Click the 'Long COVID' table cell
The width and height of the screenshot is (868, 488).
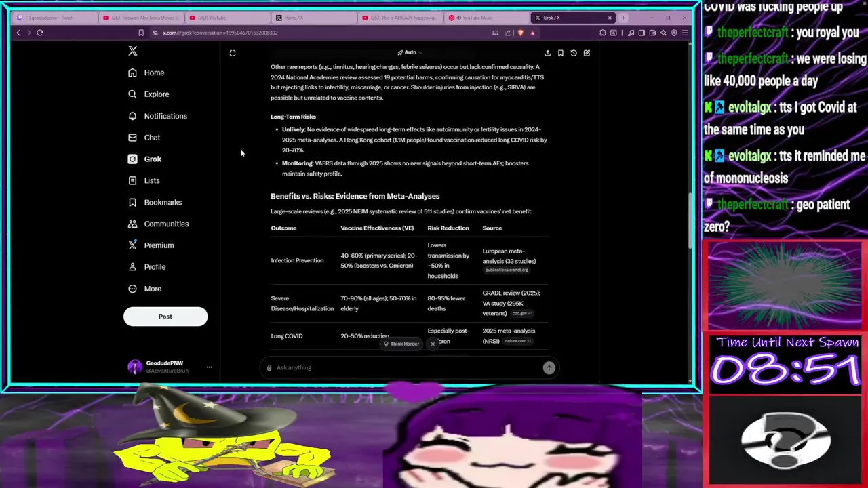(x=286, y=336)
